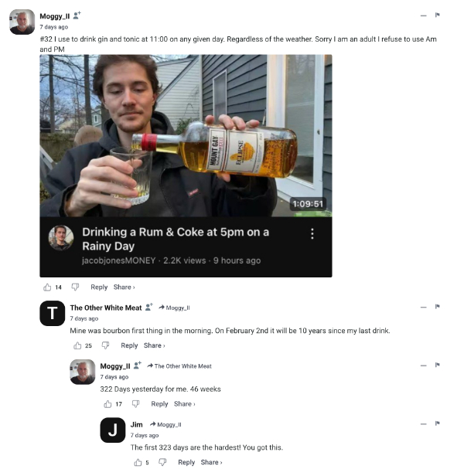464x476 pixels.
Task: Open Share menu on Moggy_II's top comment
Action: (124, 287)
